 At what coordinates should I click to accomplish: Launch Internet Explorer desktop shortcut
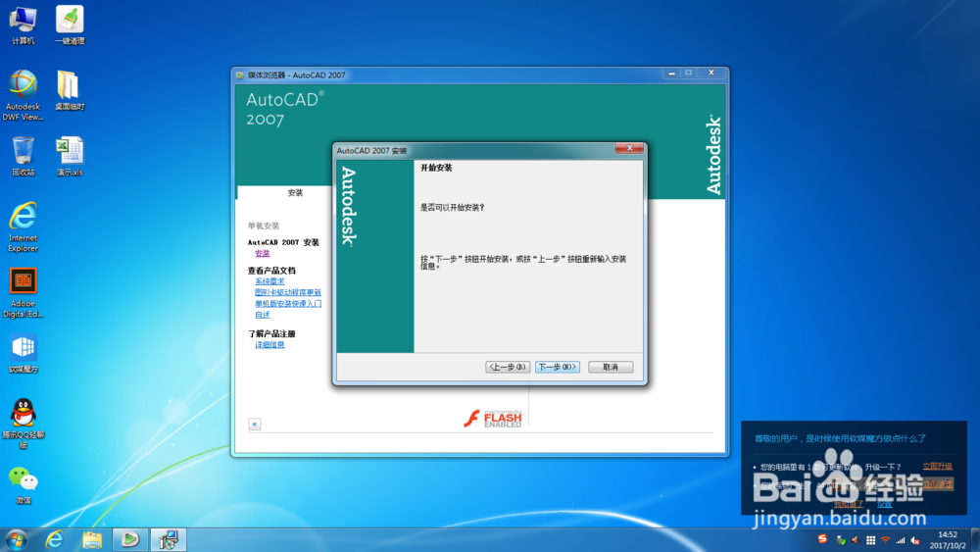(24, 226)
